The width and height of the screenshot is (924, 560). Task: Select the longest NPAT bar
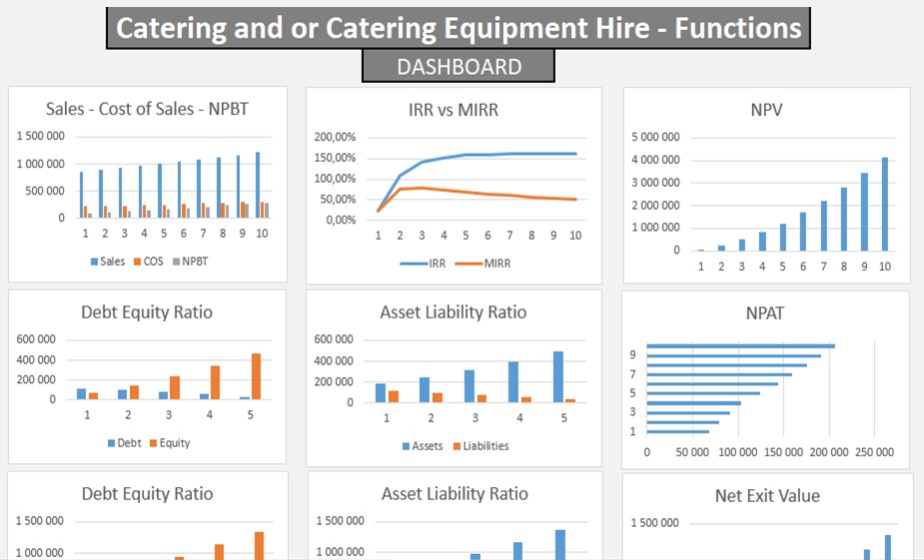click(741, 346)
